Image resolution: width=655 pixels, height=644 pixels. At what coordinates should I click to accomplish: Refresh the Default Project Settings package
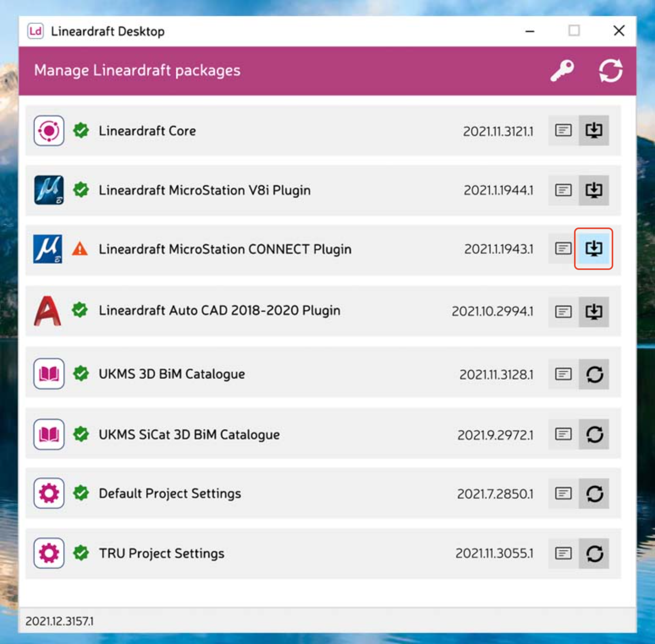594,493
